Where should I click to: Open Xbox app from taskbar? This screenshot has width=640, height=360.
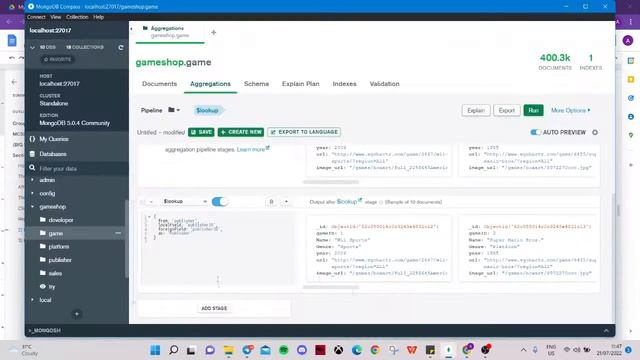click(x=338, y=350)
